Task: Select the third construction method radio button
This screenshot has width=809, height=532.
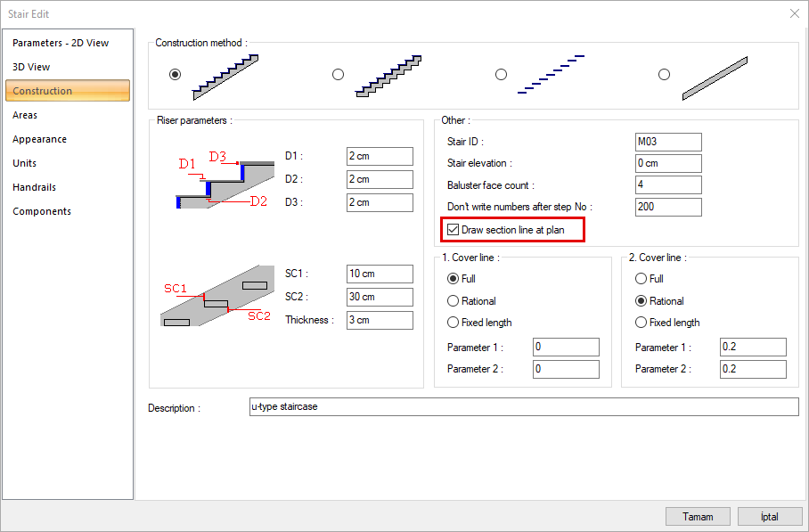Action: coord(501,75)
